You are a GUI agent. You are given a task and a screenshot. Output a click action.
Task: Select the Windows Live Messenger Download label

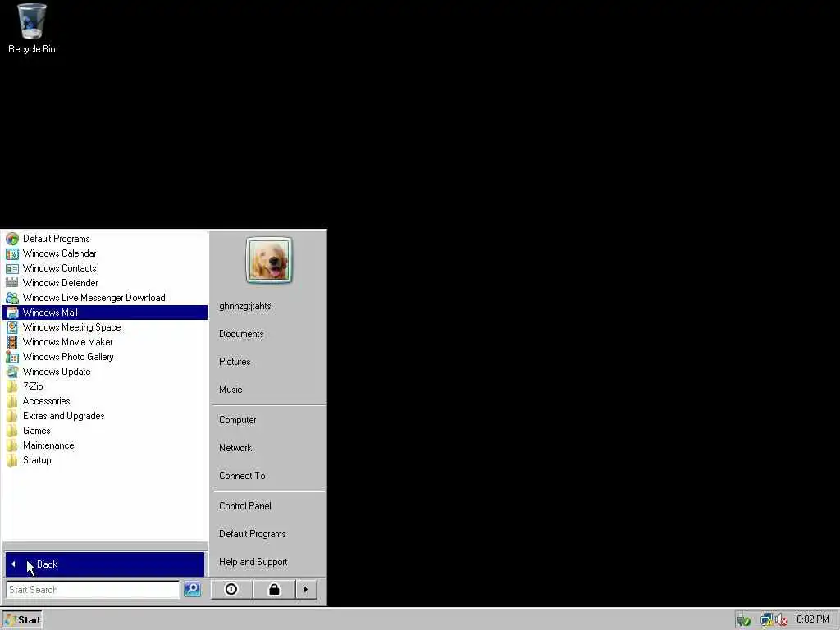94,298
